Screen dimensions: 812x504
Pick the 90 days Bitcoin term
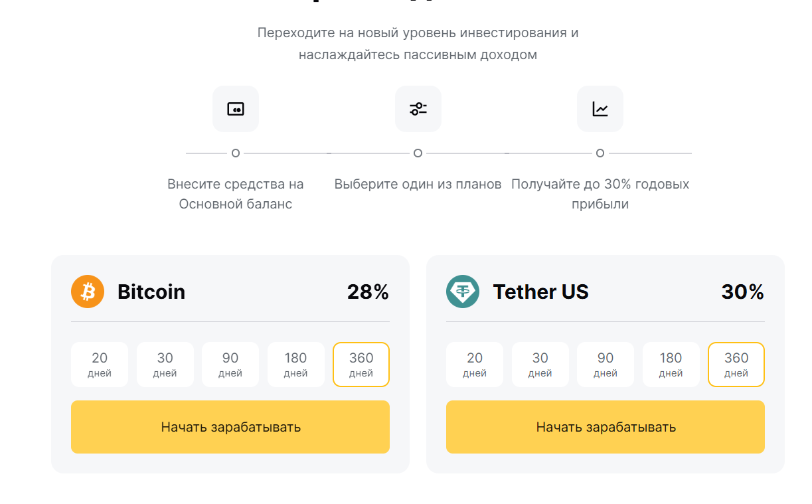pos(230,365)
